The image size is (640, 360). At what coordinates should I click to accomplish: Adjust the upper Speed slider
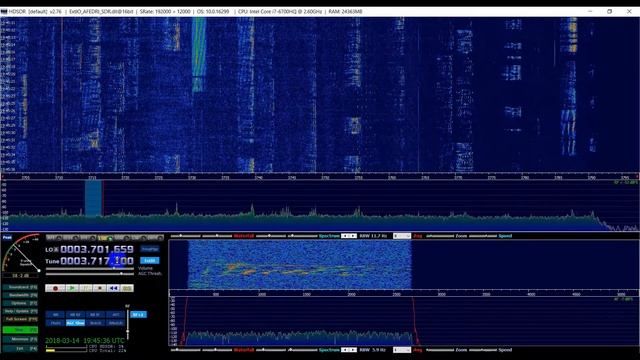483,236
